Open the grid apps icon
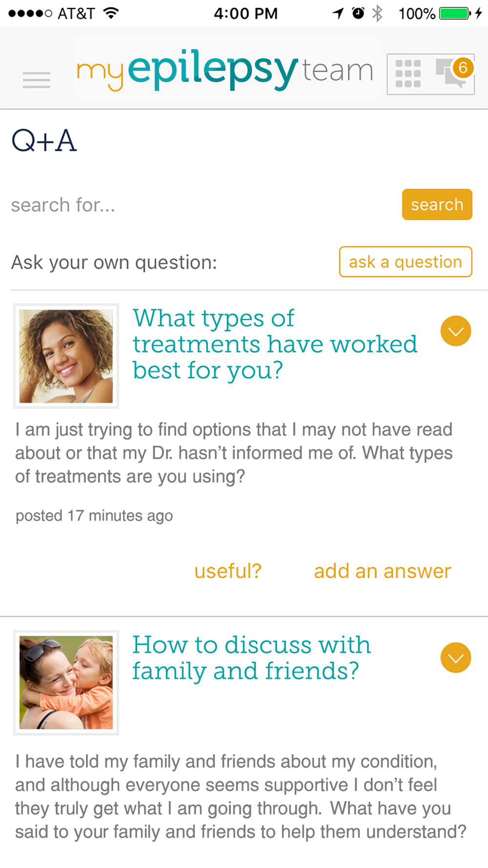 pos(408,74)
